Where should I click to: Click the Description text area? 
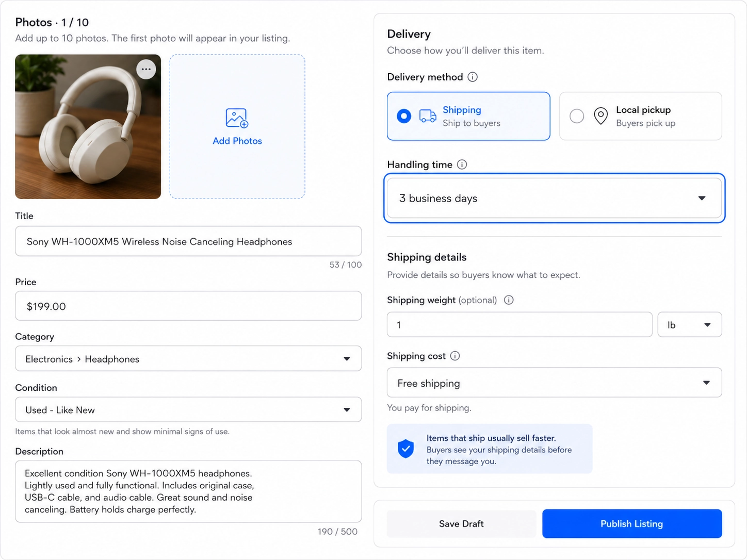pos(188,491)
